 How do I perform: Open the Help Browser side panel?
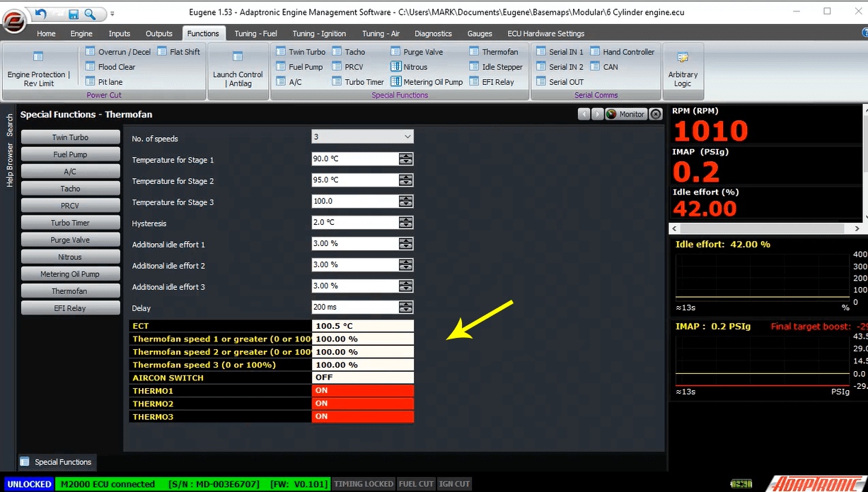[10, 165]
